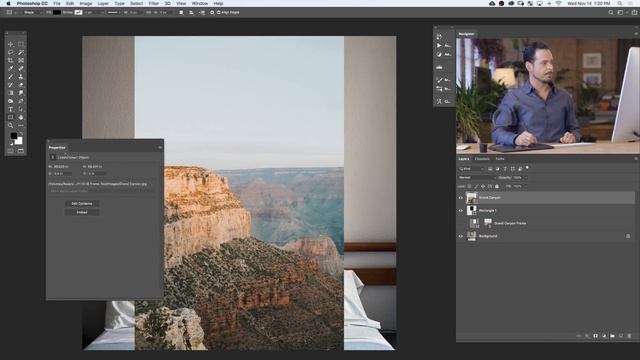
Task: Select the Eraser tool
Action: tap(21, 85)
